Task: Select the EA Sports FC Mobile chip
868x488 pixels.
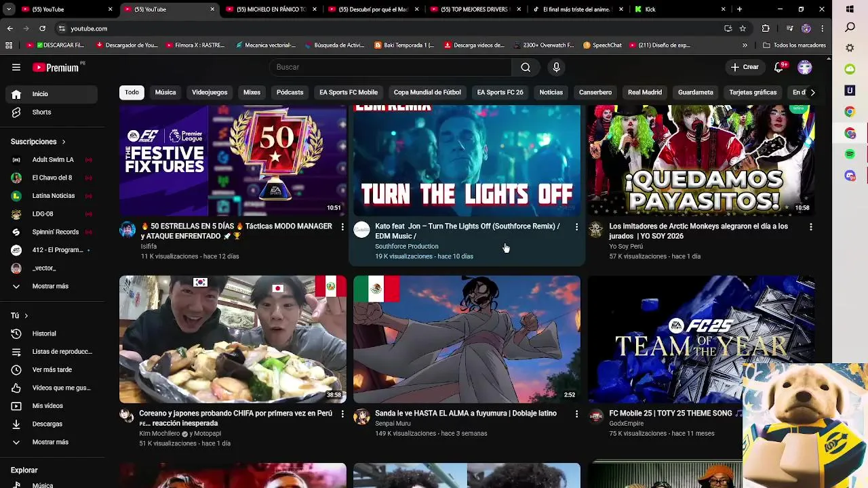Action: point(349,92)
